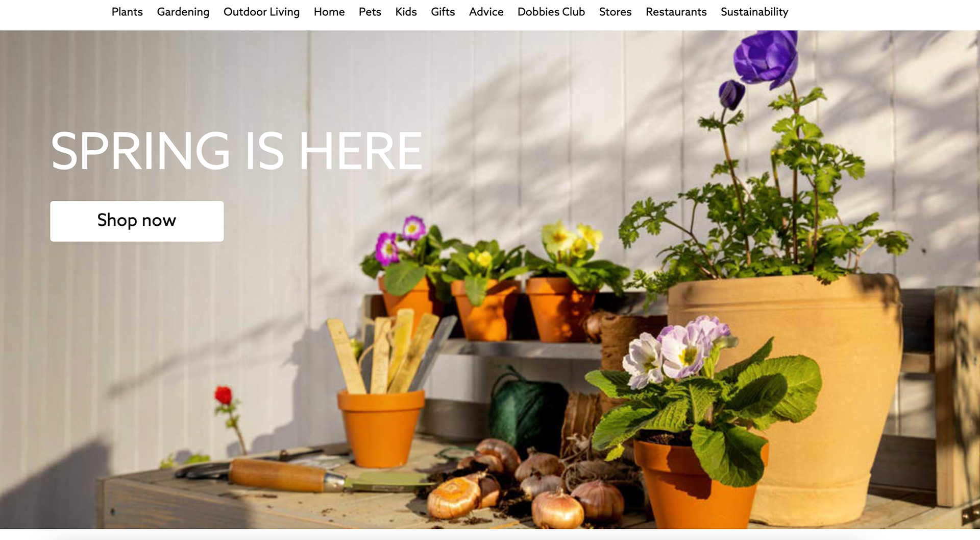The image size is (980, 540).
Task: Open the Plants menu
Action: click(127, 12)
